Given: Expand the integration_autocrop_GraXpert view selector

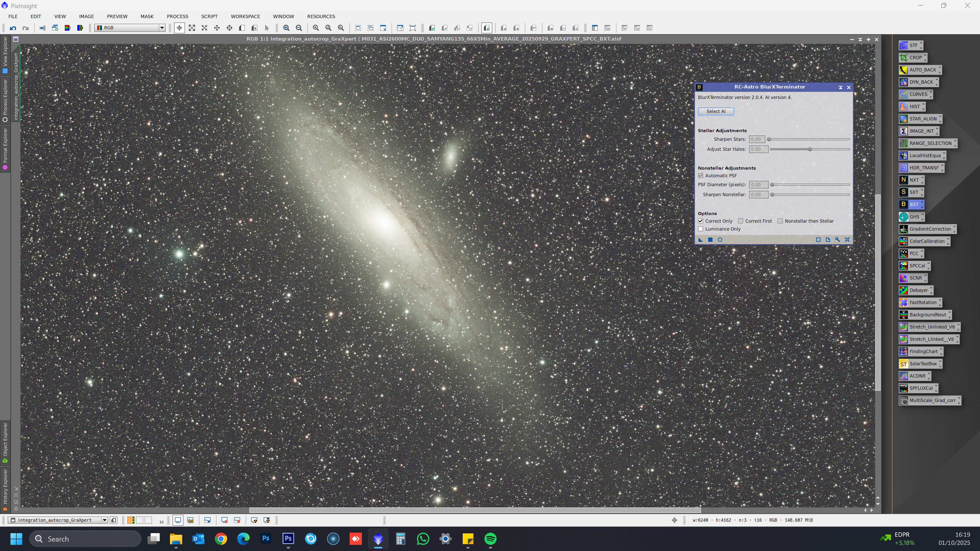Looking at the screenshot, I should tap(104, 520).
